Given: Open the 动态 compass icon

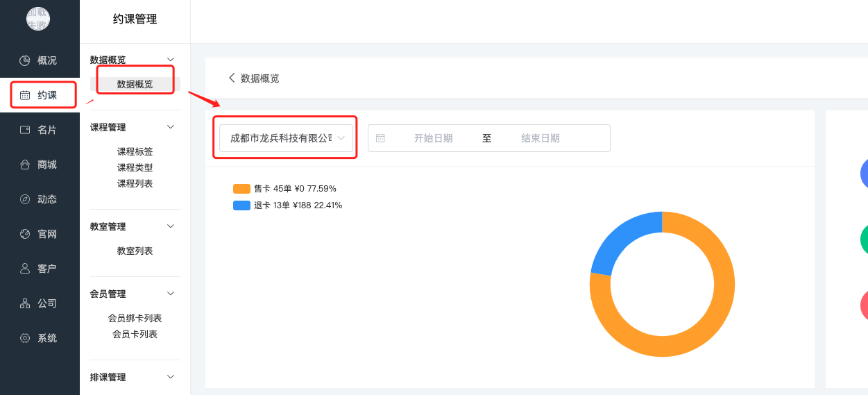Looking at the screenshot, I should point(25,199).
